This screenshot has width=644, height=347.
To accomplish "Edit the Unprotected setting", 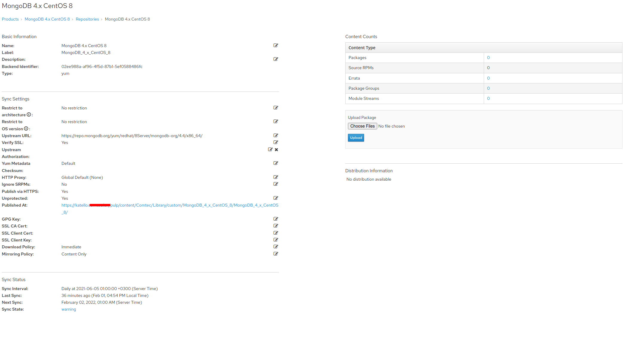I will 276,198.
